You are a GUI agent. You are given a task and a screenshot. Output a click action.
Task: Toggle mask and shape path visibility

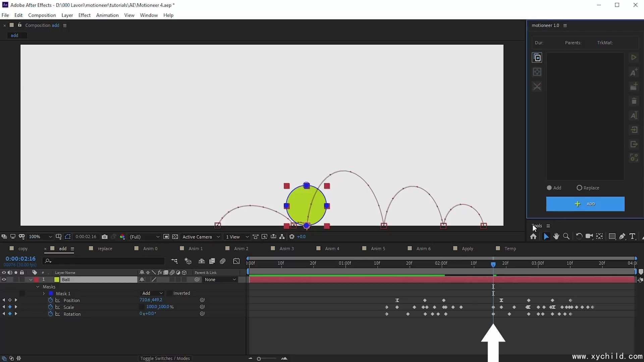[x=68, y=237]
